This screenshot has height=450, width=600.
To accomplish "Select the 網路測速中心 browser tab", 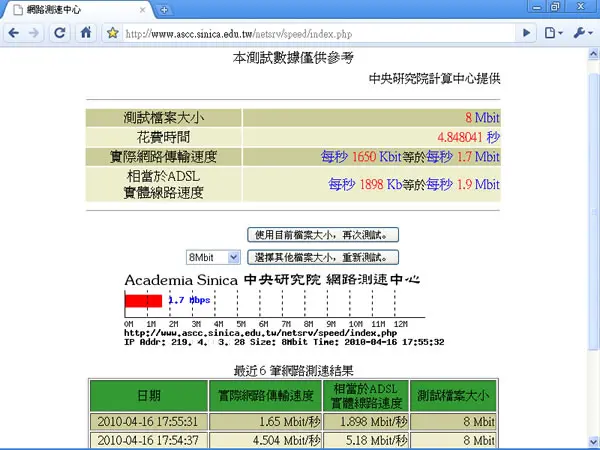I will [78, 10].
